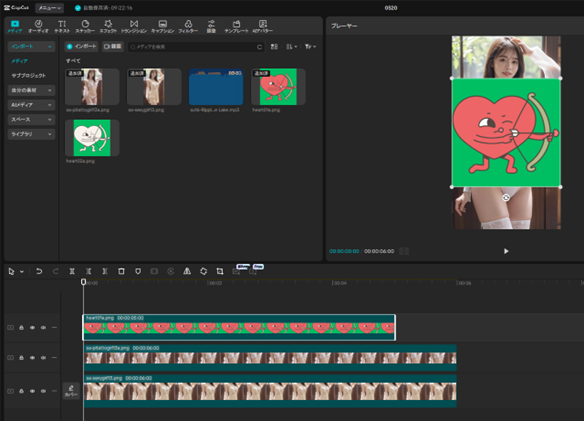Hide the heart01a.png track with eye
The width and height of the screenshot is (584, 421).
point(32,328)
